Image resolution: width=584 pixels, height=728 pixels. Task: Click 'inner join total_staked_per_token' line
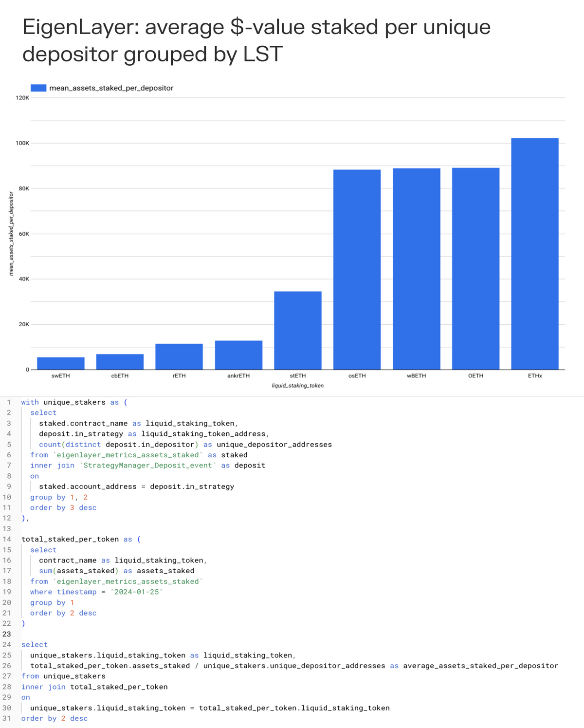[x=94, y=687]
